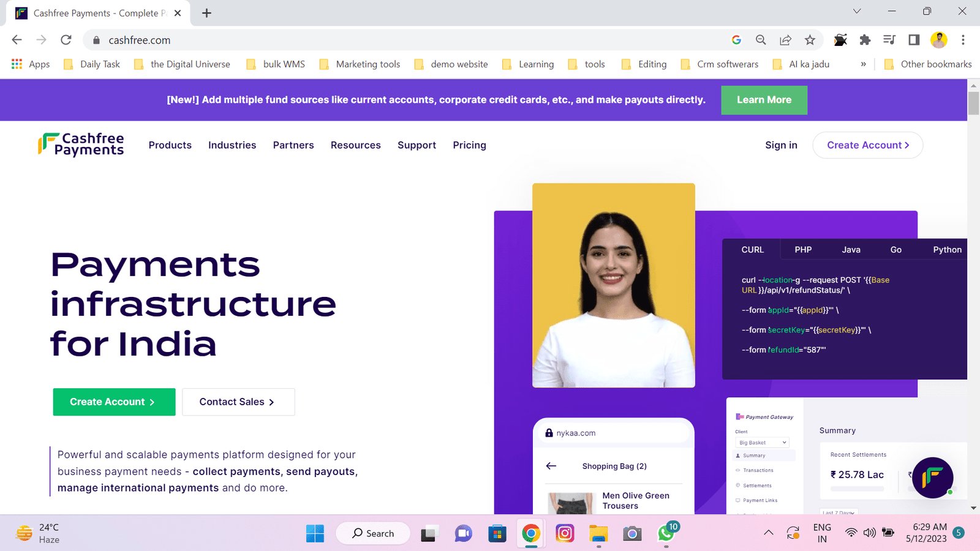Click the Transactions item in gateway sidebar
Image resolution: width=980 pixels, height=551 pixels.
(758, 470)
